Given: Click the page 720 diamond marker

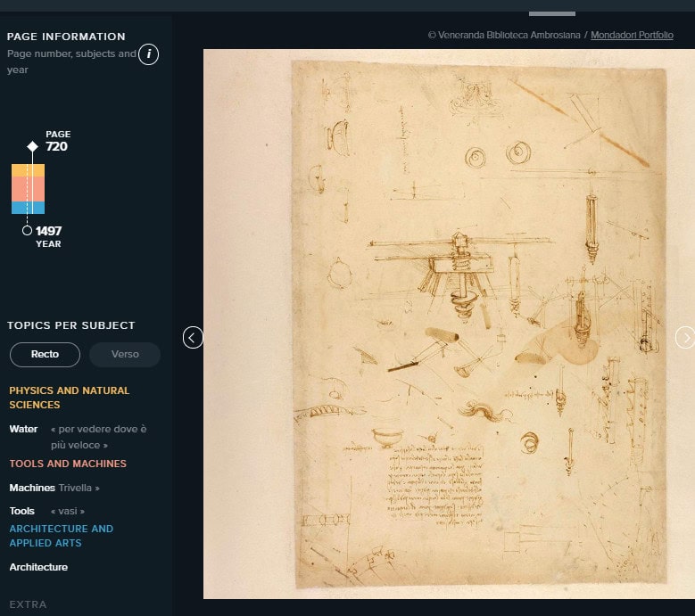Looking at the screenshot, I should 32,146.
